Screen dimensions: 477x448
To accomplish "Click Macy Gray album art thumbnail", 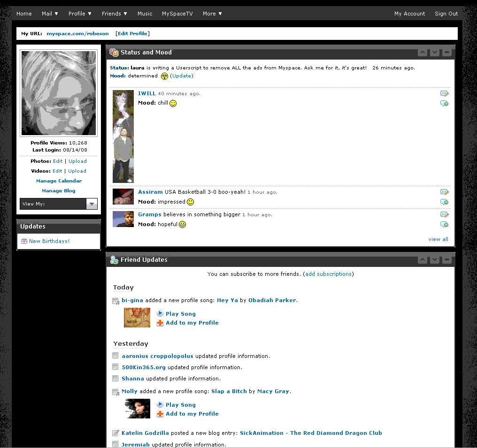I will point(138,409).
